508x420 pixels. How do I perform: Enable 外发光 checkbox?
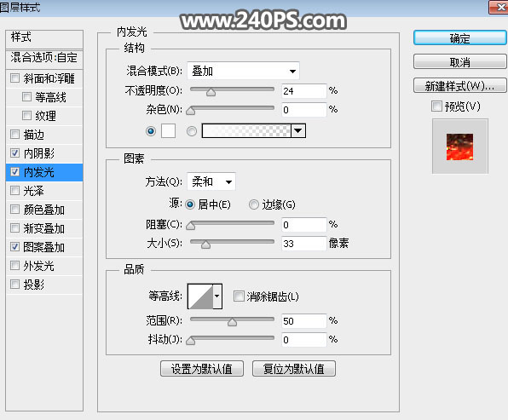[14, 266]
